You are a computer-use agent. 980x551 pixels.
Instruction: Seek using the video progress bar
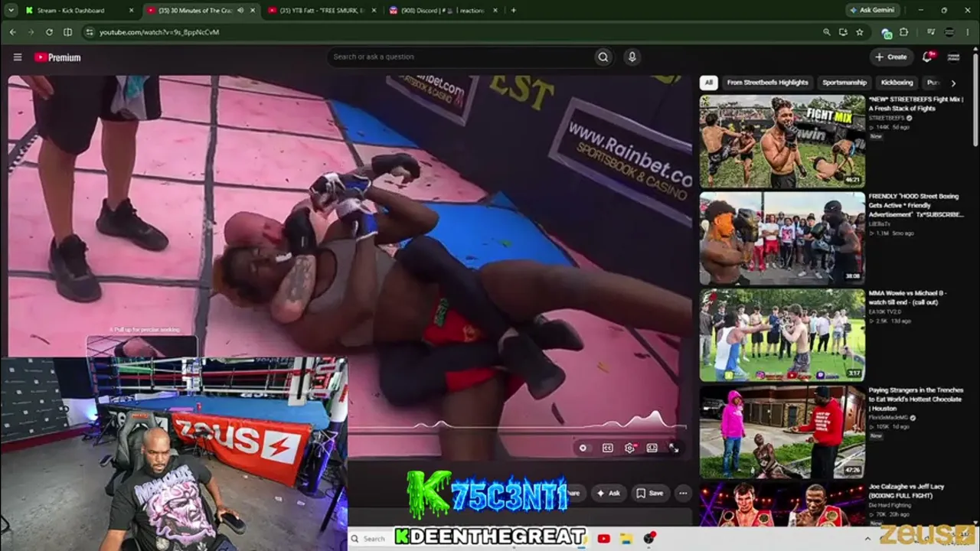[x=518, y=429]
